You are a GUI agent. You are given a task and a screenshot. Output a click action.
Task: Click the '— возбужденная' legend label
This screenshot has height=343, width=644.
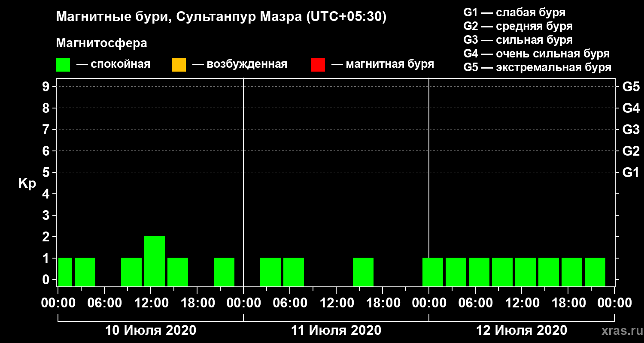tap(240, 65)
